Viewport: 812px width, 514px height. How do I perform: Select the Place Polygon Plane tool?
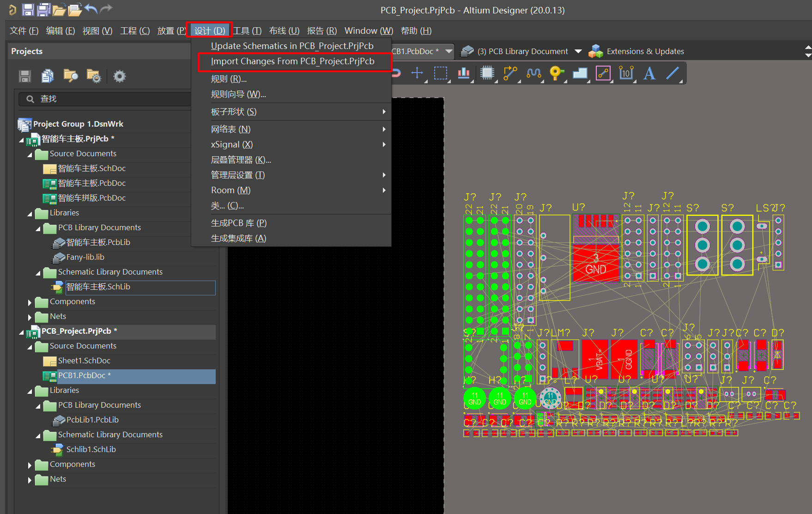[x=580, y=73]
